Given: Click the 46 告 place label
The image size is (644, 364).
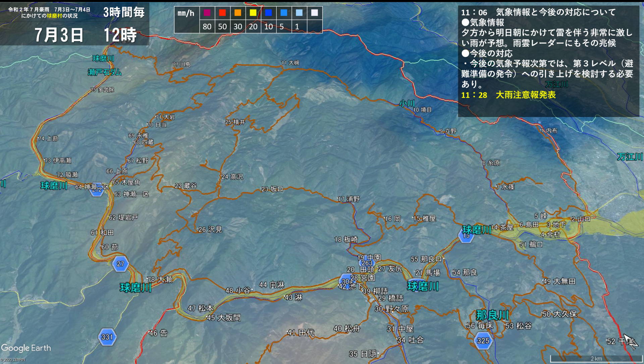Looking at the screenshot, I should [x=158, y=333].
